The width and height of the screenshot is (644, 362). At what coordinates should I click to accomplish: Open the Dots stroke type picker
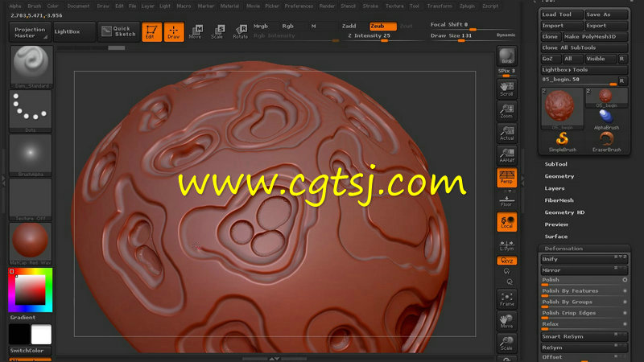click(31, 111)
